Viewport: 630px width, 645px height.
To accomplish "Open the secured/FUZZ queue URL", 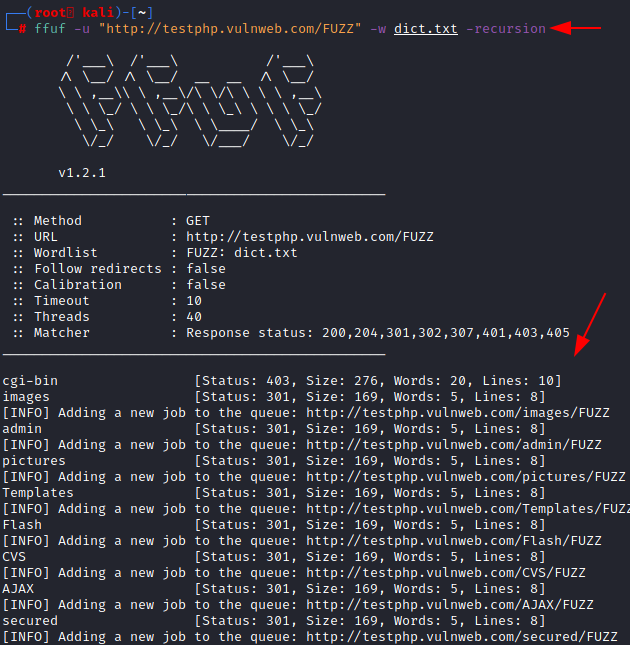I will [x=461, y=637].
